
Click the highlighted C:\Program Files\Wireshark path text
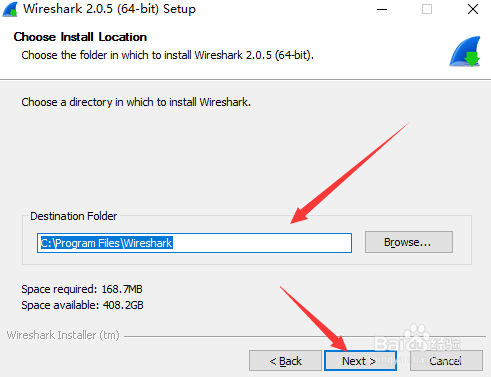106,243
